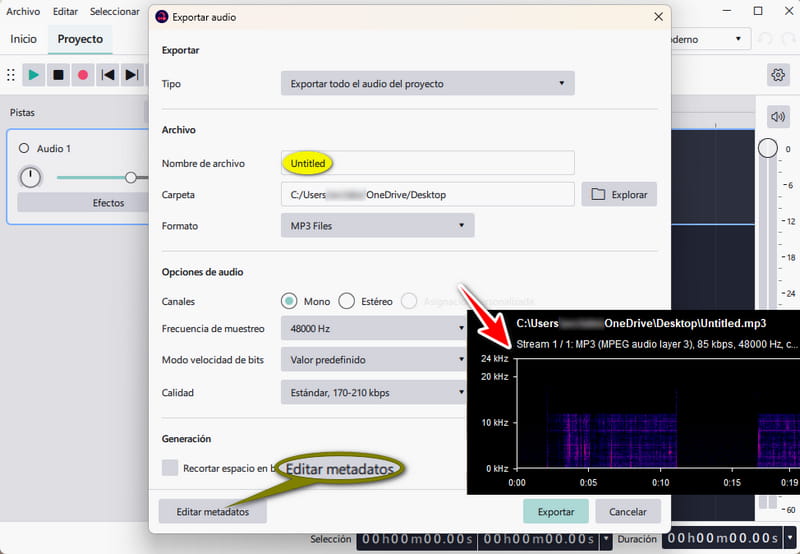Click the Stream 1 / 1 MP3 info line
Viewport: 800px width, 554px height.
[x=657, y=344]
